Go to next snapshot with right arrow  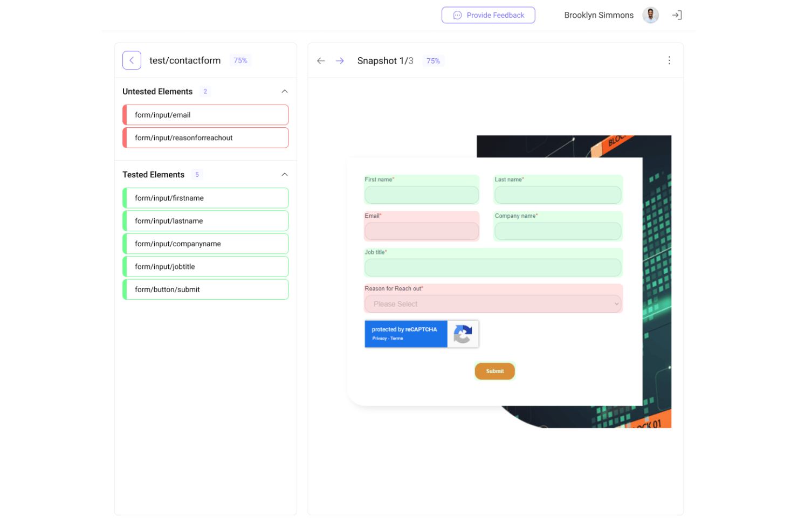click(x=340, y=61)
